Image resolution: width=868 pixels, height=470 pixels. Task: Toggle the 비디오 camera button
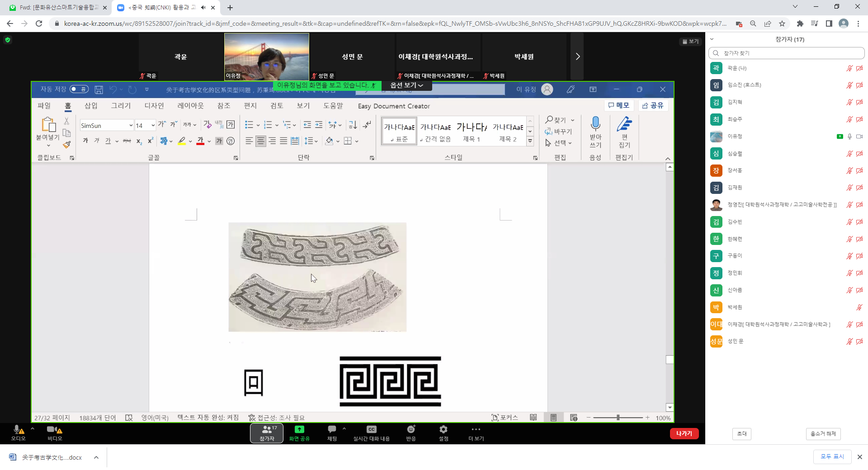coord(52,429)
